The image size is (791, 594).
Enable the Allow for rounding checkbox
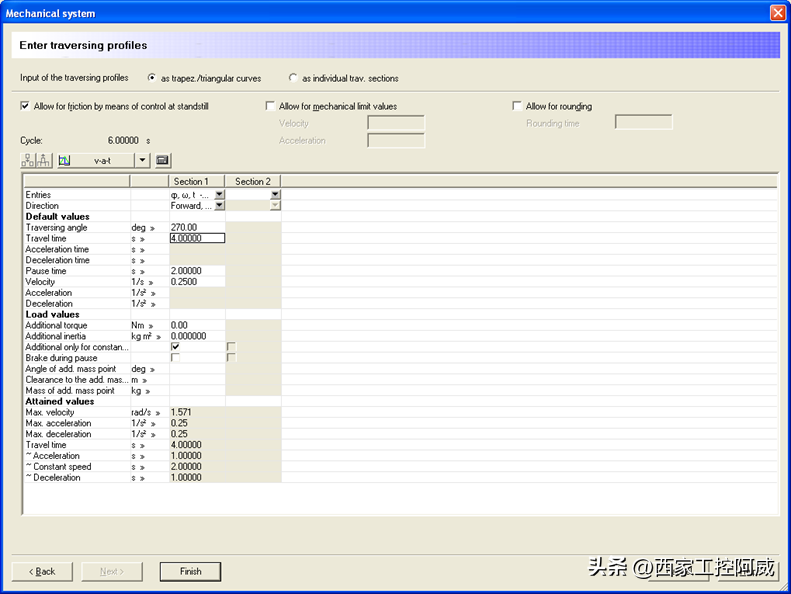[517, 106]
